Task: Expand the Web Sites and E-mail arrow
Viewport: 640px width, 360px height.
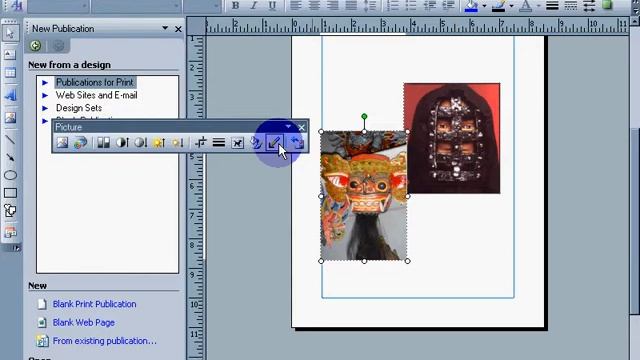Action: pos(45,96)
